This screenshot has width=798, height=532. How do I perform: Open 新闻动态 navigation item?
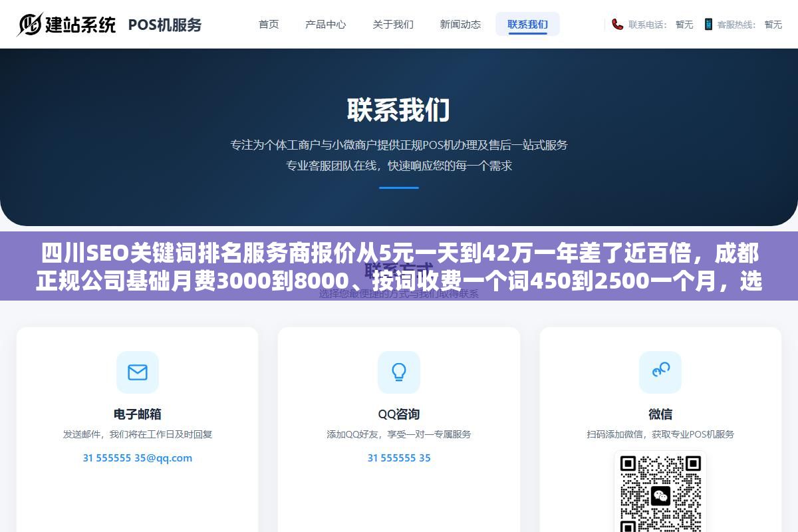click(x=460, y=25)
